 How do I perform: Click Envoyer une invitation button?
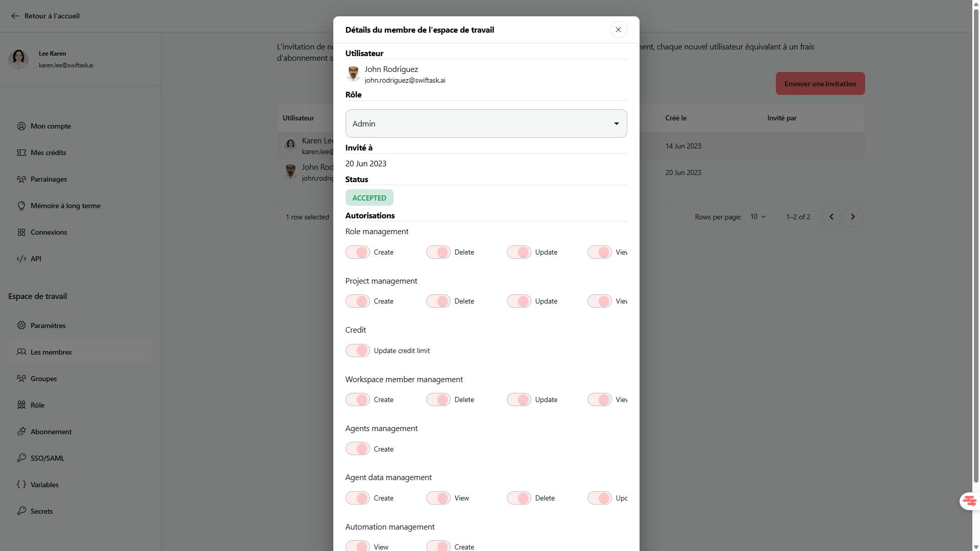(820, 84)
